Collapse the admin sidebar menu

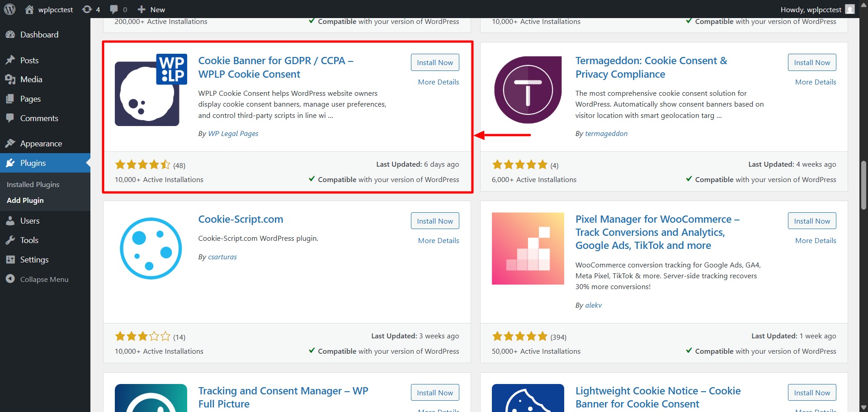click(44, 279)
